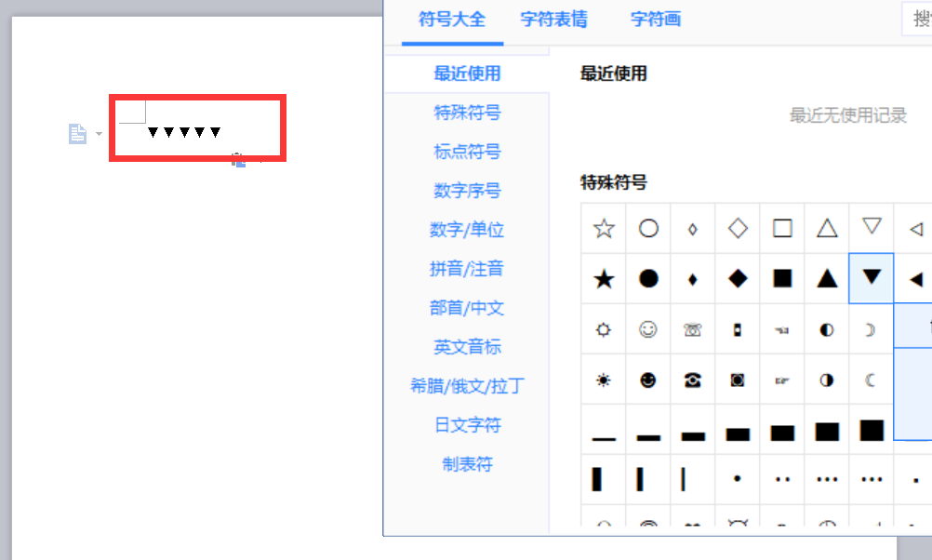932x560 pixels.
Task: Open the 希腊/俄文/拉丁 category
Action: coord(467,385)
